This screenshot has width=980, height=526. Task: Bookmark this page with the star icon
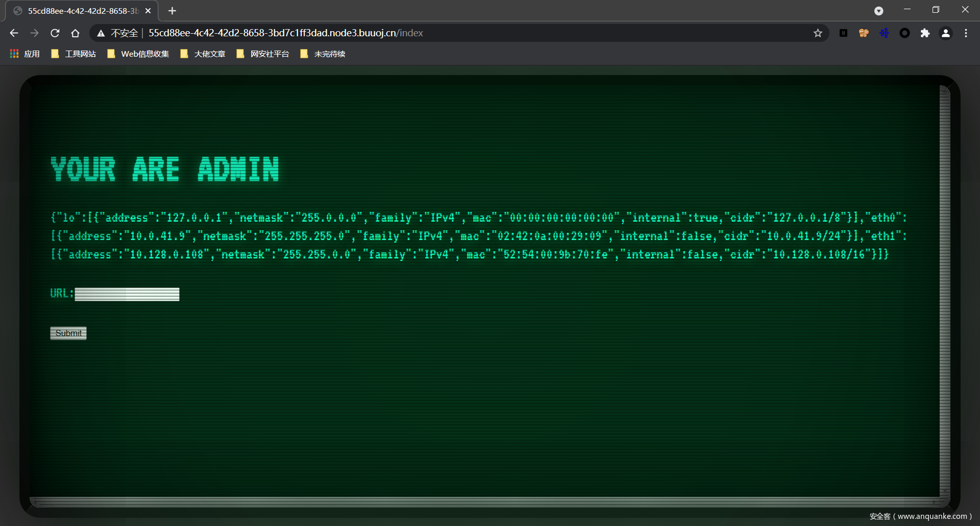point(818,33)
